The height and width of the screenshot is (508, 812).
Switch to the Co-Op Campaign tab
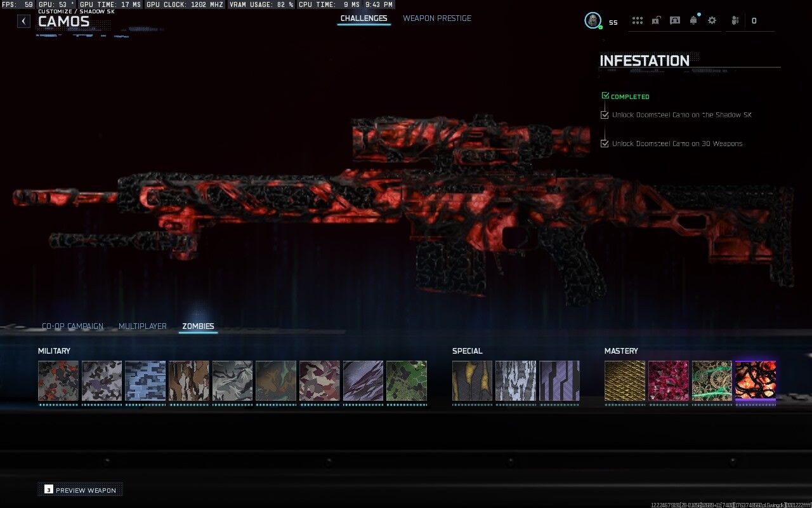point(72,326)
